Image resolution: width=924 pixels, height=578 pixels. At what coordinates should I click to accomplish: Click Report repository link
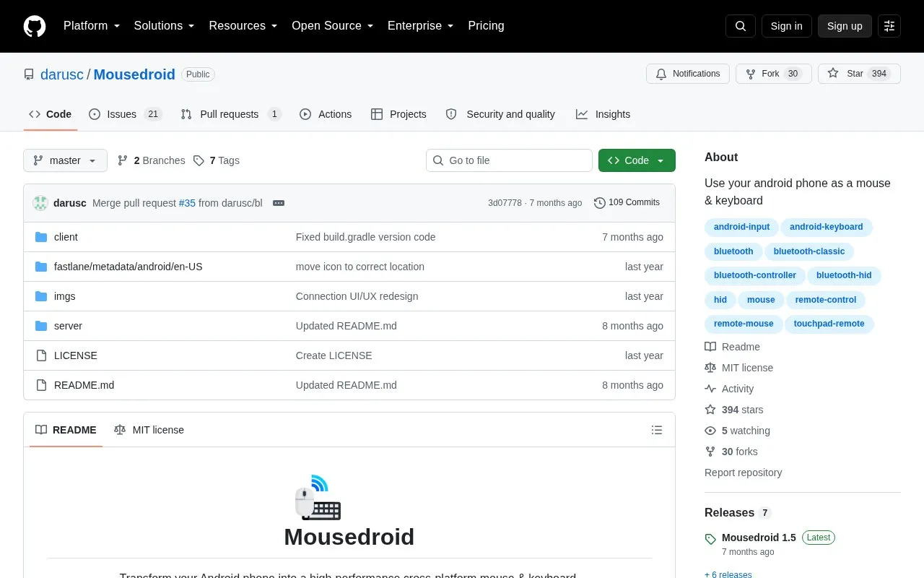(x=743, y=473)
